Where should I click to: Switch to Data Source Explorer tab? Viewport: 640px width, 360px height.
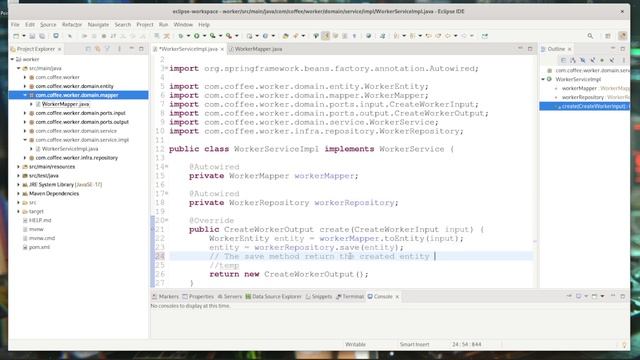(273, 296)
